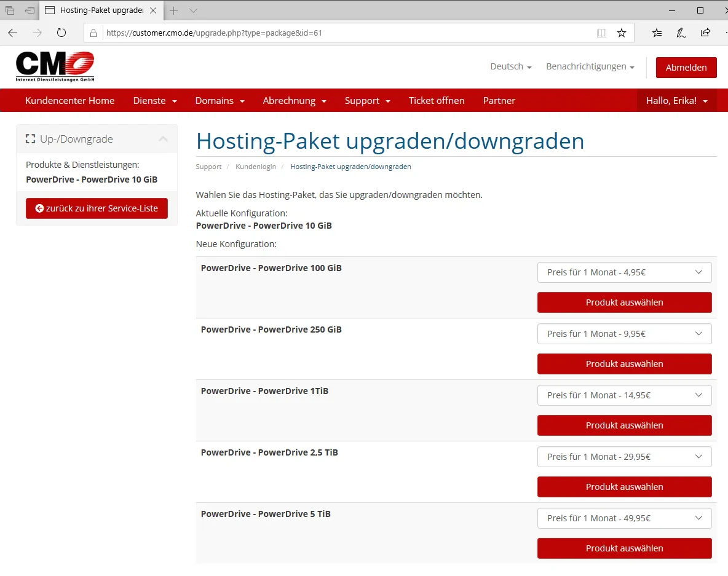Add page to favorites star icon

622,33
